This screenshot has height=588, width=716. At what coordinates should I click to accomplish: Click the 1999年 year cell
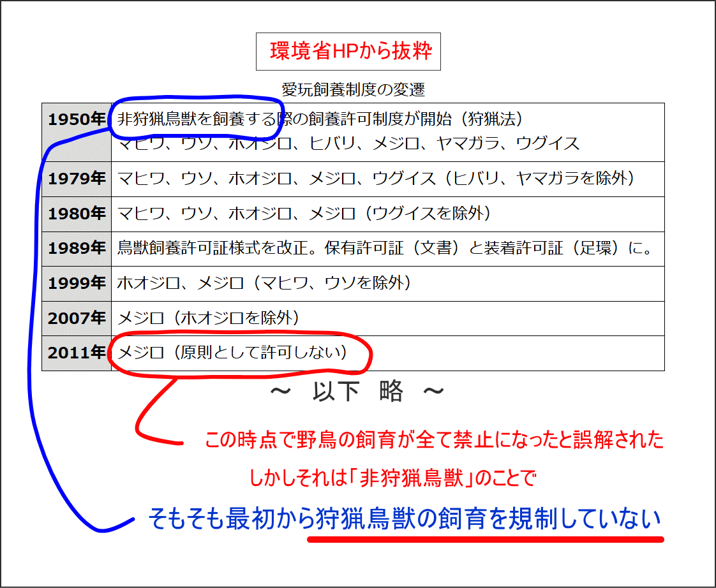pos(77,284)
